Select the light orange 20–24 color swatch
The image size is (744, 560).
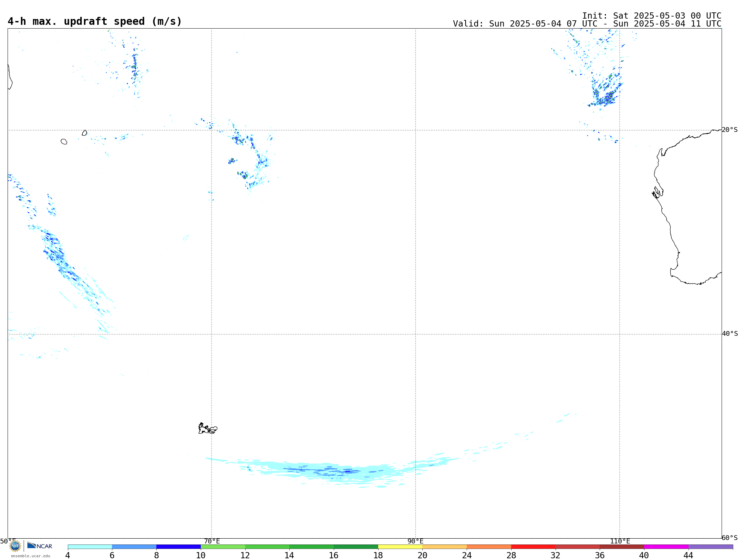tap(445, 547)
